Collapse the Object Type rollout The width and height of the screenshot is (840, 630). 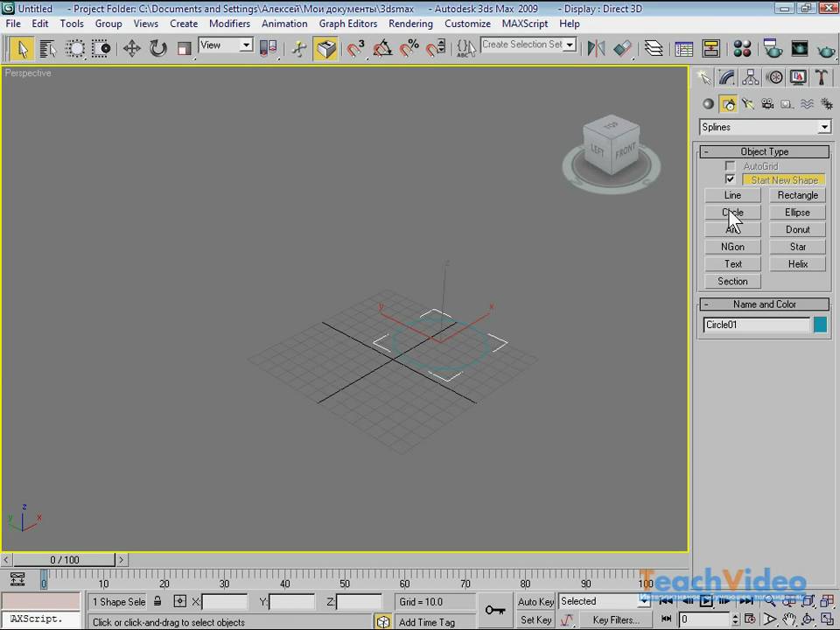pos(765,151)
